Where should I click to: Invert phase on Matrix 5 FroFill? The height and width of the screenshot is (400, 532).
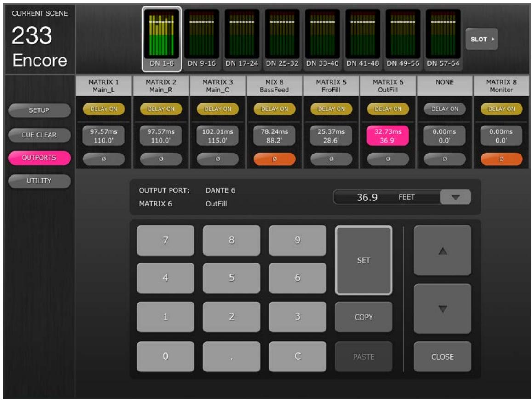[331, 159]
